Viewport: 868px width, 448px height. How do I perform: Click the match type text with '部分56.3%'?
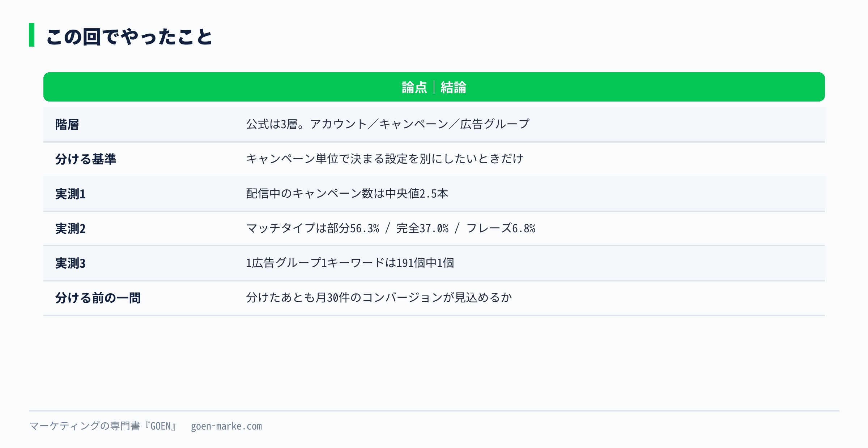tap(391, 228)
